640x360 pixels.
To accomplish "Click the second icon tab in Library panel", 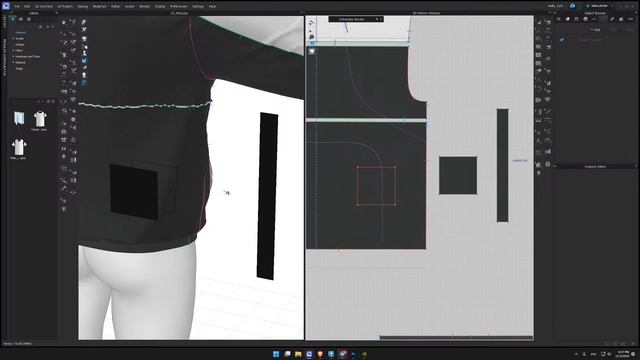I will click(21, 19).
